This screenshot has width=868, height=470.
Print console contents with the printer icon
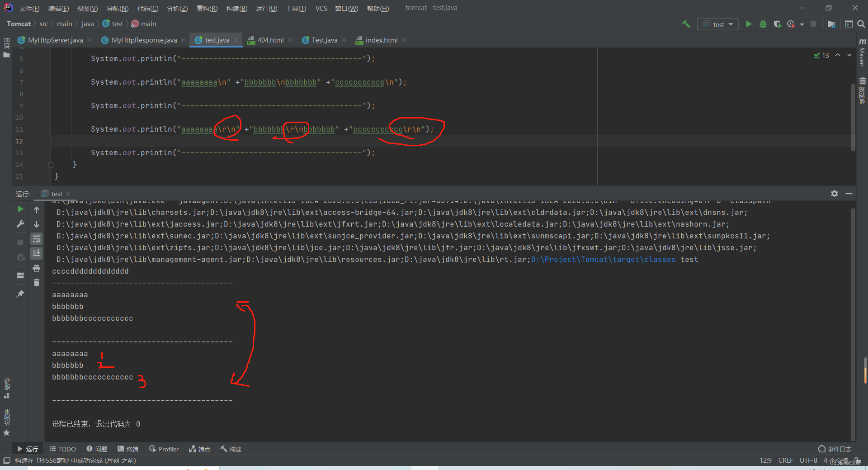tap(37, 268)
